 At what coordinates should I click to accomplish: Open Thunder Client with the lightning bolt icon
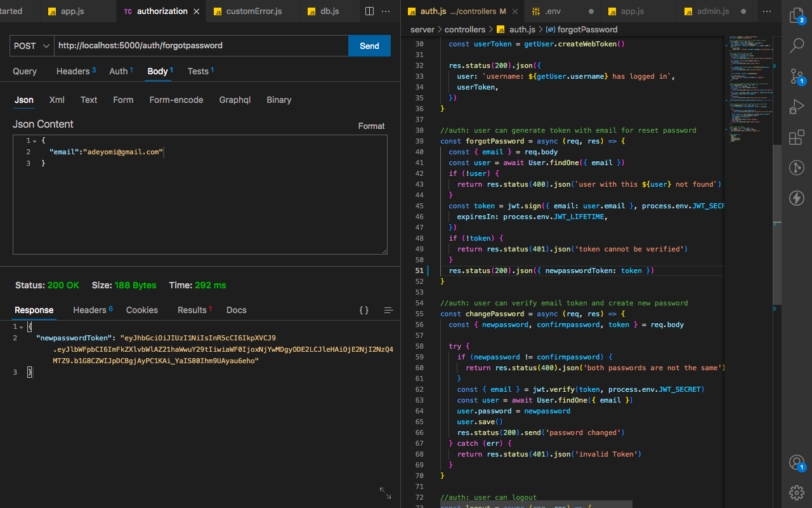point(797,198)
